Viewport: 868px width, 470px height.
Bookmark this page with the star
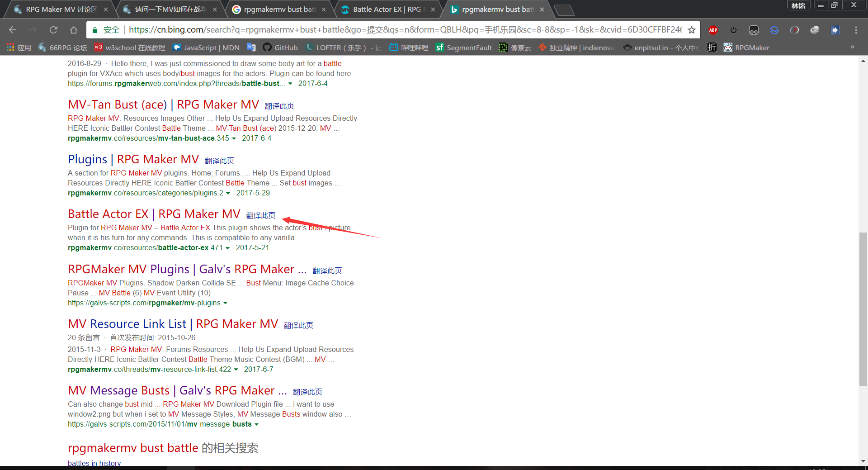[691, 30]
